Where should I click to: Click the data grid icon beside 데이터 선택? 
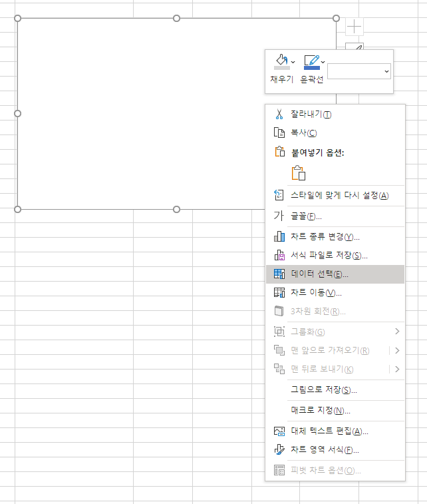point(279,274)
